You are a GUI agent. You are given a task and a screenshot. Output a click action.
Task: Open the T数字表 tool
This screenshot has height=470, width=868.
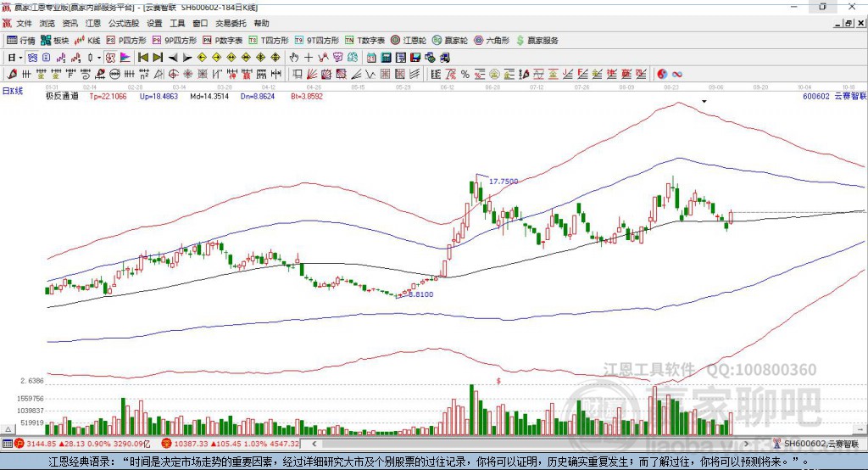tap(364, 41)
